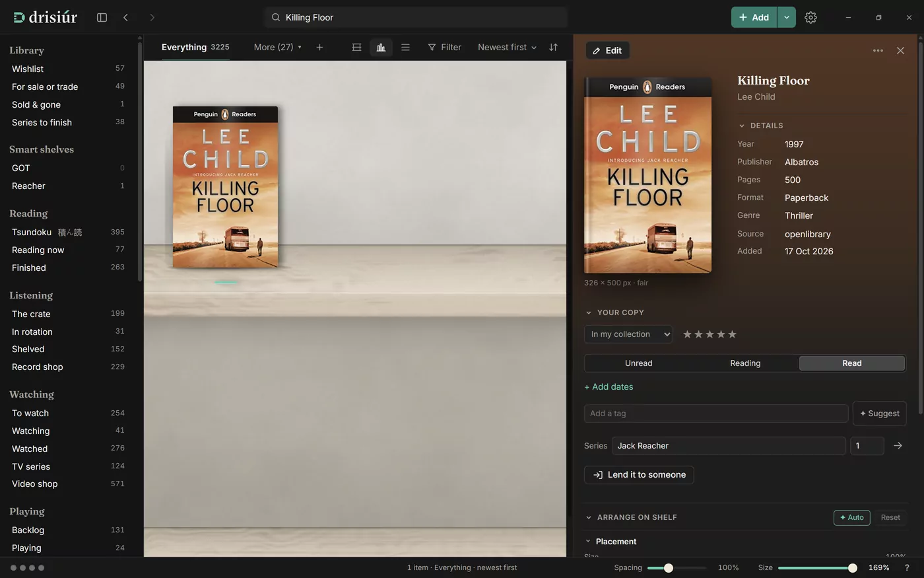Collapse the Arrange on Shelf section
The image size is (924, 578).
pyautogui.click(x=631, y=517)
